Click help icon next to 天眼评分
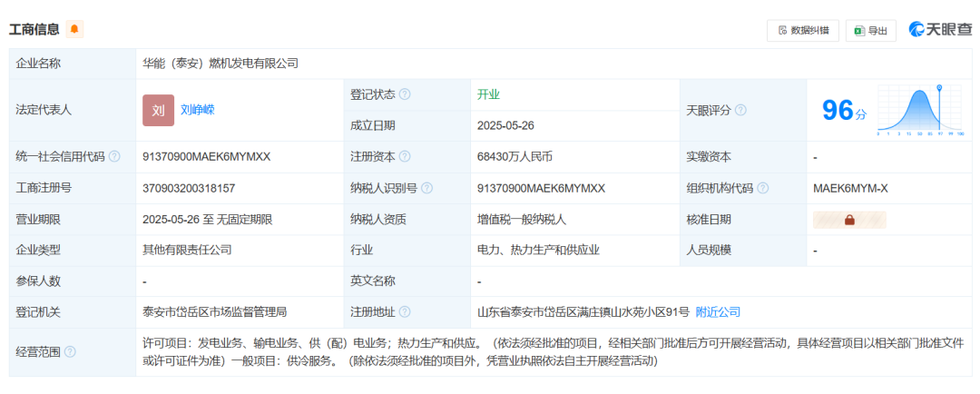Image resolution: width=980 pixels, height=394 pixels. [x=740, y=110]
